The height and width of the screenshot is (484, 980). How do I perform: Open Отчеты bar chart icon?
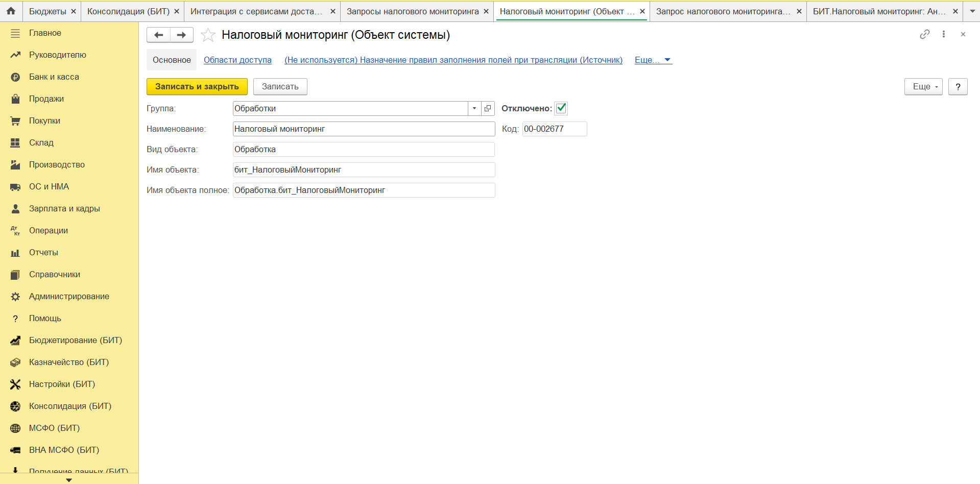[15, 253]
